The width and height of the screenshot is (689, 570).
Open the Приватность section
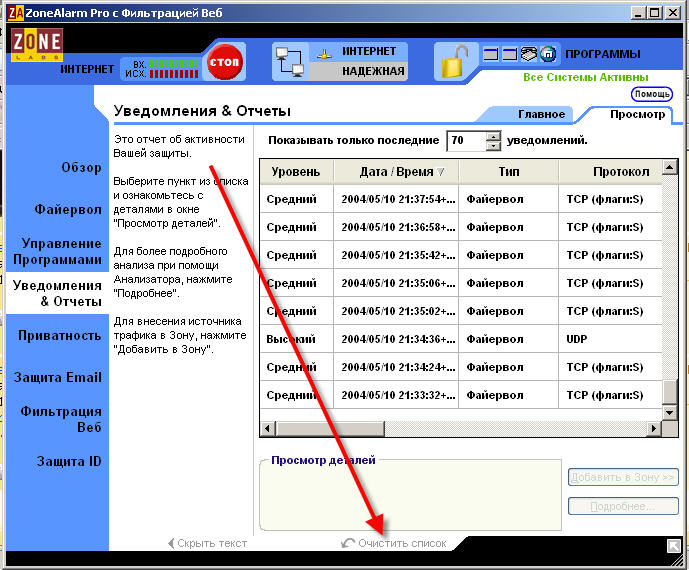coord(60,335)
